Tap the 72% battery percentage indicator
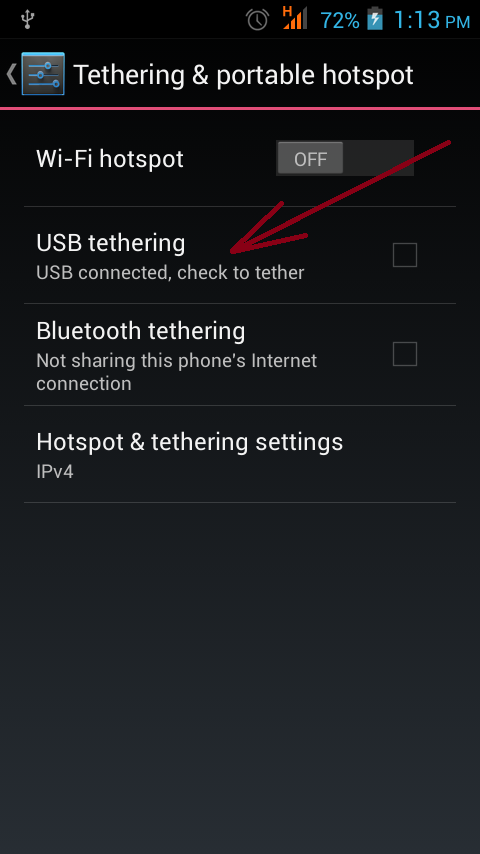The width and height of the screenshot is (480, 854). [340, 21]
